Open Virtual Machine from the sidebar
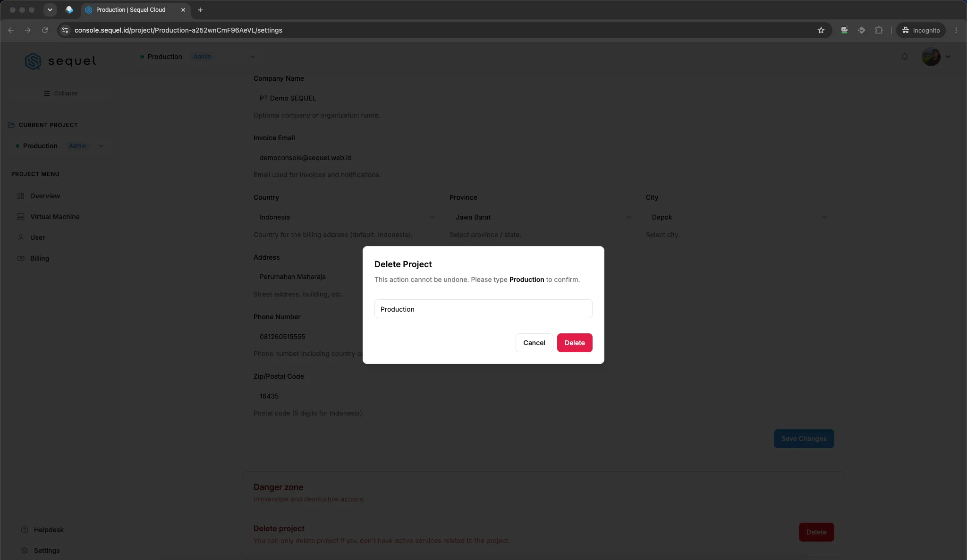 tap(55, 217)
